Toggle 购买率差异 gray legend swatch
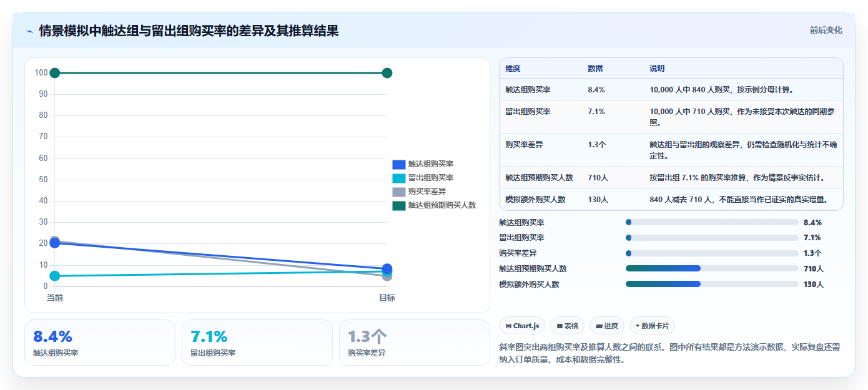The width and height of the screenshot is (868, 390). (399, 192)
